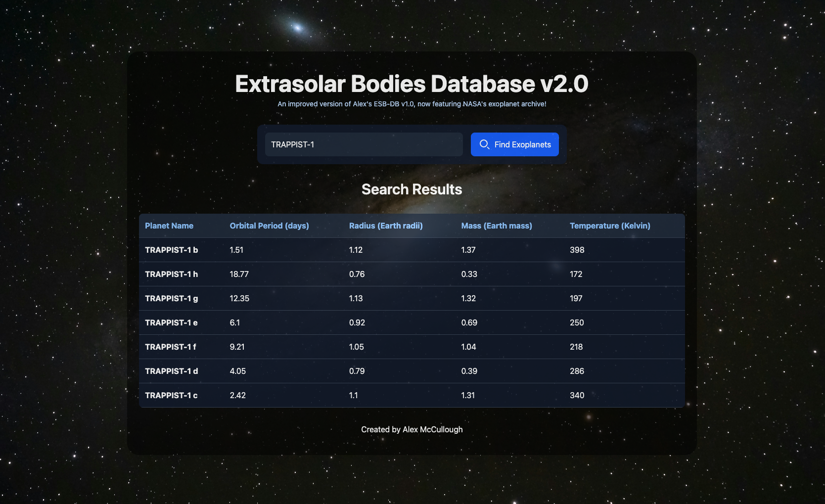This screenshot has width=825, height=504.
Task: Click radius value 0.92
Action: coord(357,322)
